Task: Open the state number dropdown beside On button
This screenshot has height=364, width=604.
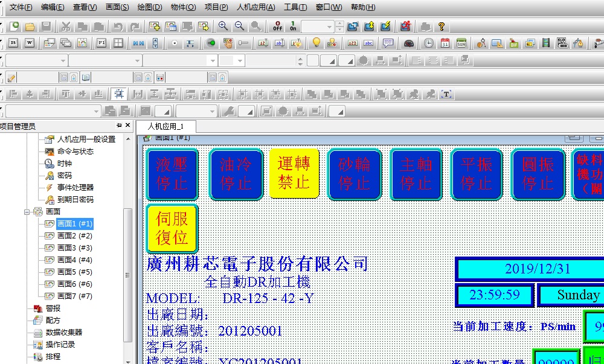Action: [x=329, y=27]
